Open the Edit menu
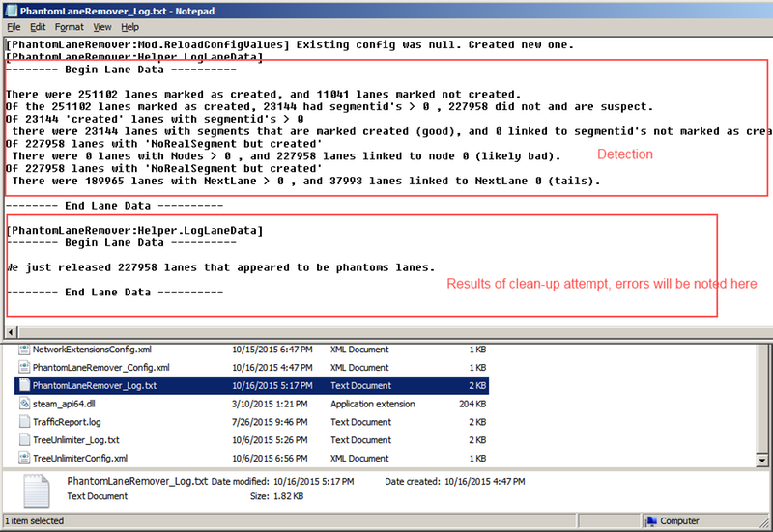This screenshot has height=532, width=773. (x=39, y=27)
